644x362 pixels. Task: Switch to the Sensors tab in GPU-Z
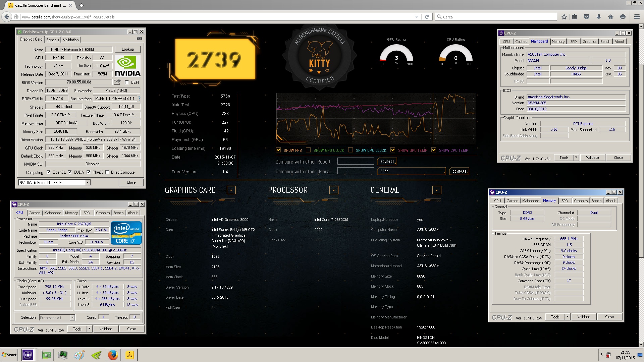tap(53, 40)
